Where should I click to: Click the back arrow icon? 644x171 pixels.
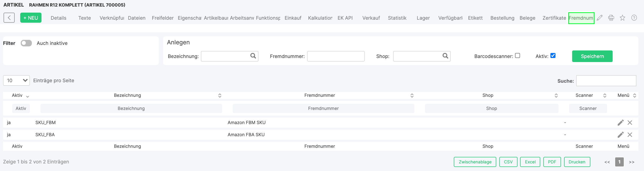click(x=9, y=18)
